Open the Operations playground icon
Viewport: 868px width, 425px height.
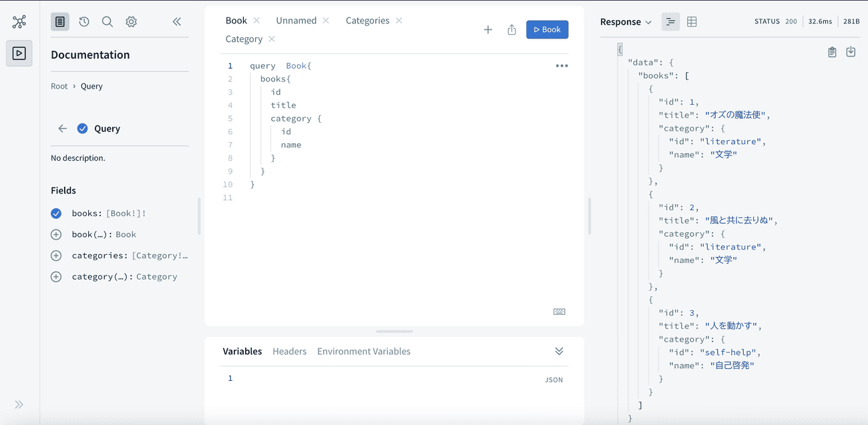point(19,53)
